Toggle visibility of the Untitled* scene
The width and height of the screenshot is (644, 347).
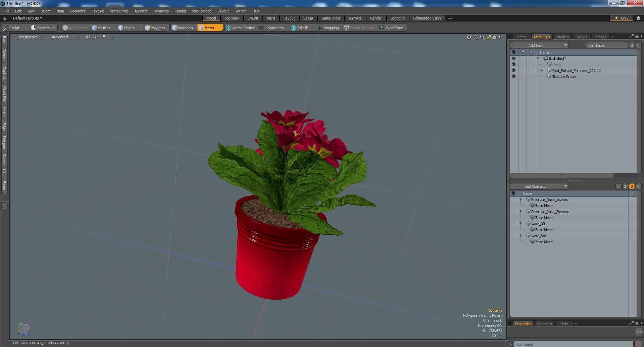513,58
